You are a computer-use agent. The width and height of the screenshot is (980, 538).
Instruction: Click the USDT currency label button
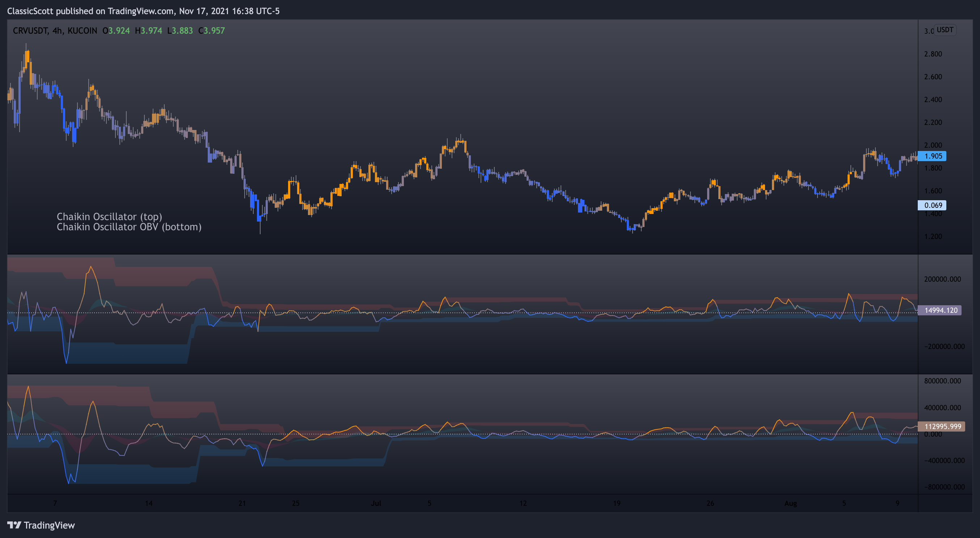945,30
